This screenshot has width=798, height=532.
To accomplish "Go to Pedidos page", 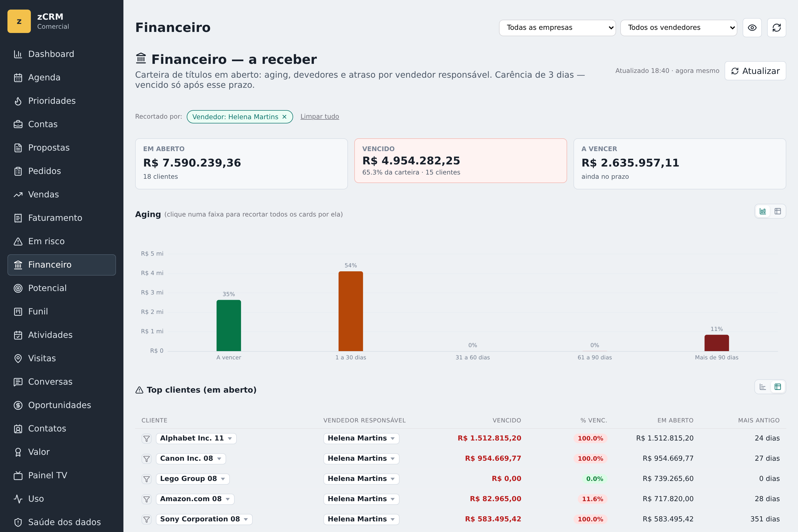I will (x=61, y=171).
